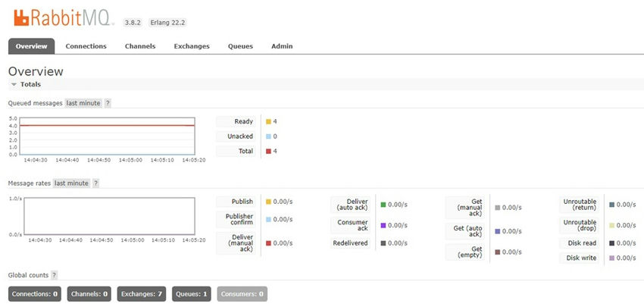Open the Admin tab

(x=282, y=46)
